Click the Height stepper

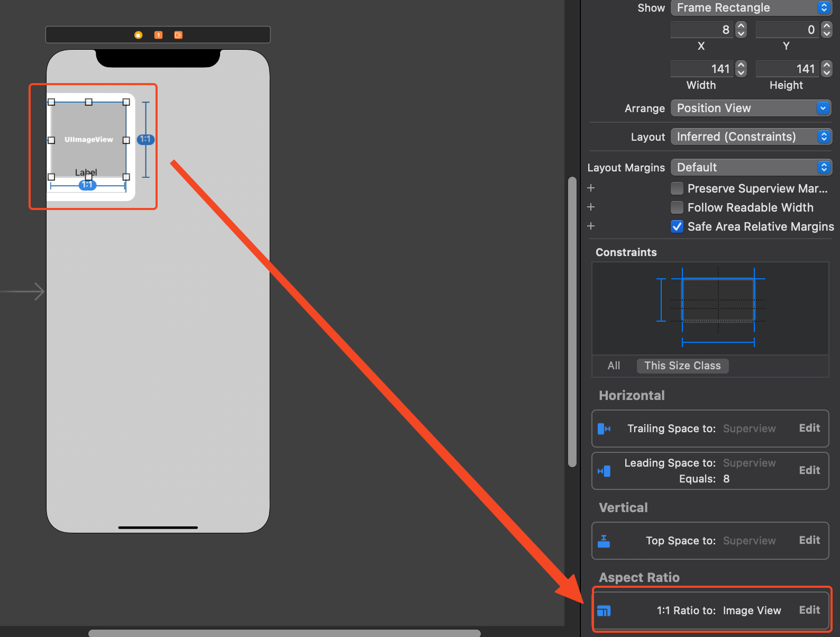point(826,69)
